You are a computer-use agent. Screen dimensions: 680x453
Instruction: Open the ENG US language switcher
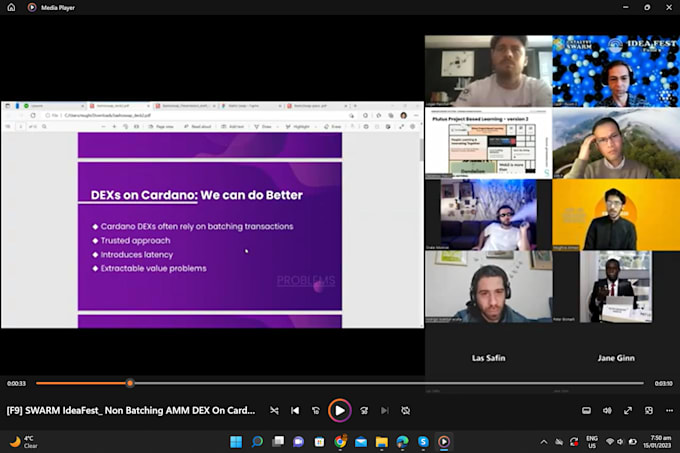tap(592, 442)
